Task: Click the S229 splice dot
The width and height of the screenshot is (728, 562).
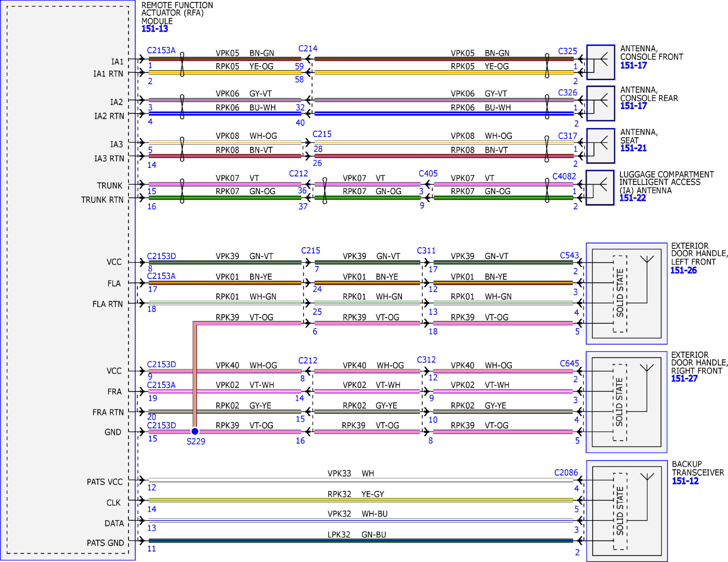Action: point(195,431)
